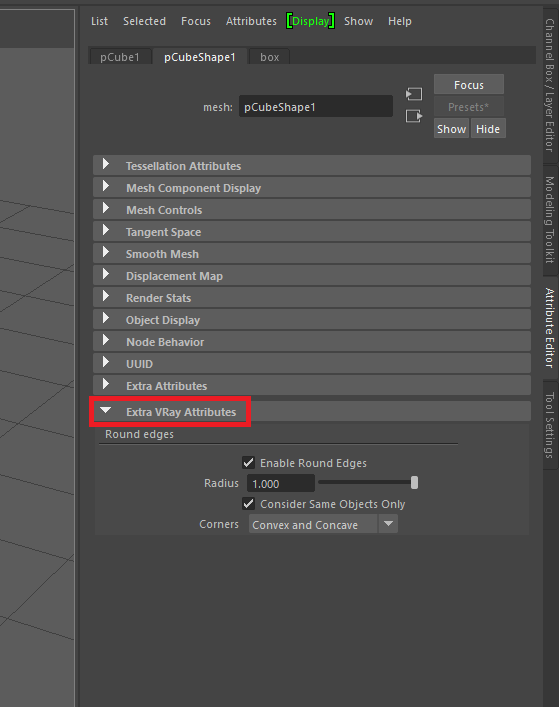Click the go to output connection icon
Viewport: 559px width, 707px height.
414,116
